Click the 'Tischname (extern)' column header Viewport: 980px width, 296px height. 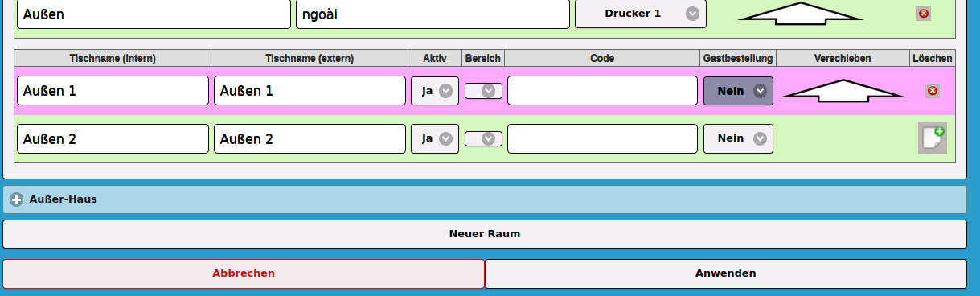pyautogui.click(x=310, y=58)
